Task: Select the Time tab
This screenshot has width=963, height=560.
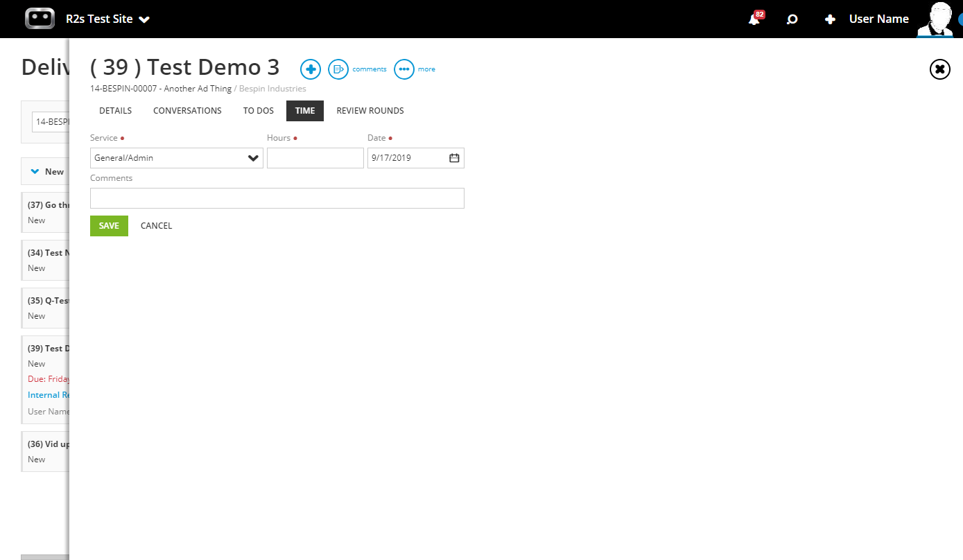Action: [x=305, y=111]
